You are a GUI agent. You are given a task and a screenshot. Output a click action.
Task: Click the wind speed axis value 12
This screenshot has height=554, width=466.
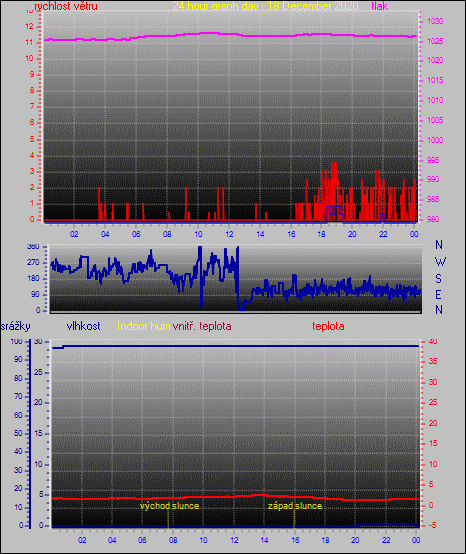[x=29, y=26]
